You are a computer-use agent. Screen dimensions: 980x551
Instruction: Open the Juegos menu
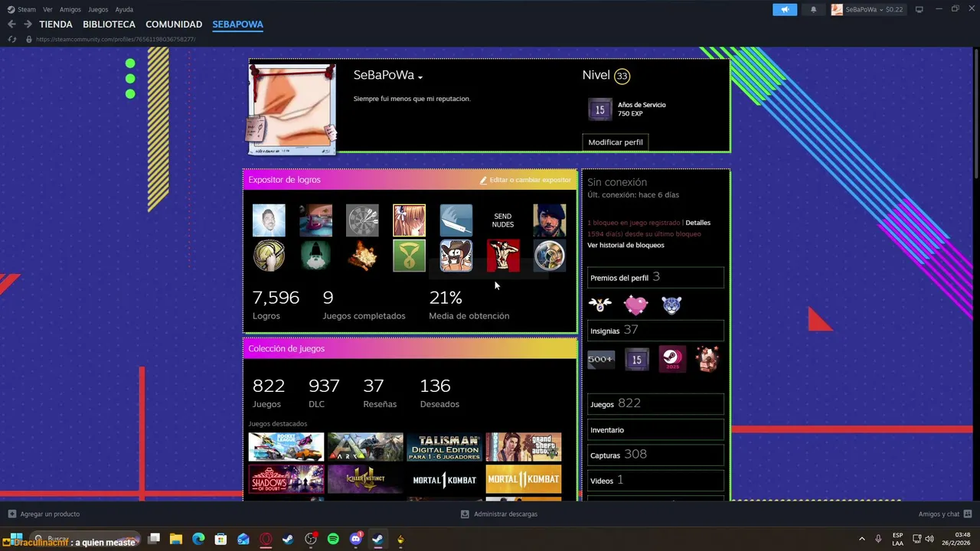98,9
